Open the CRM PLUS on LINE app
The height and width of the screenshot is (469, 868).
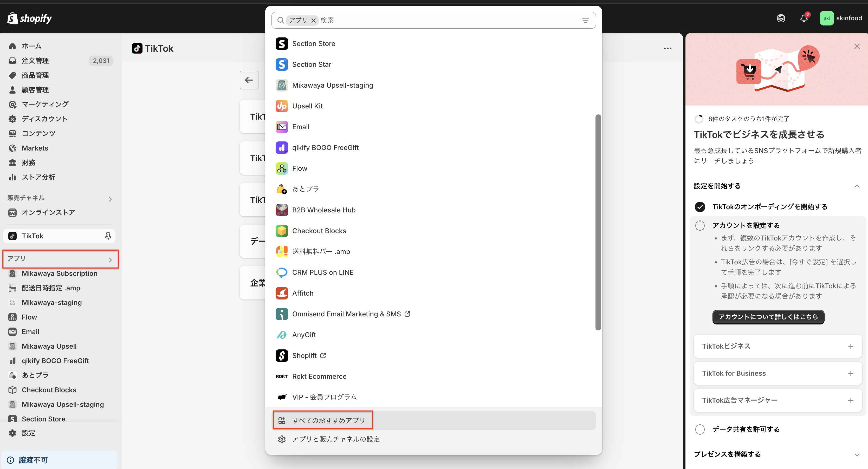coord(433,272)
